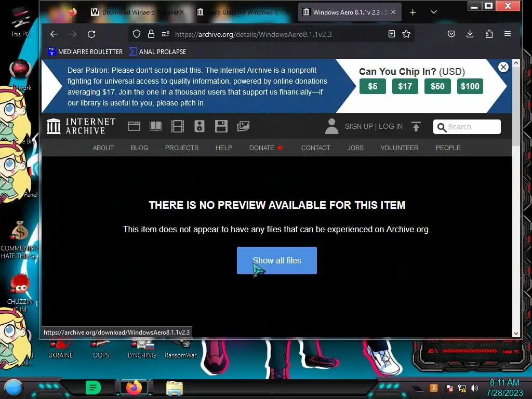This screenshot has width=532, height=399.
Task: Open the Firefox hamburger application menu
Action: point(508,34)
